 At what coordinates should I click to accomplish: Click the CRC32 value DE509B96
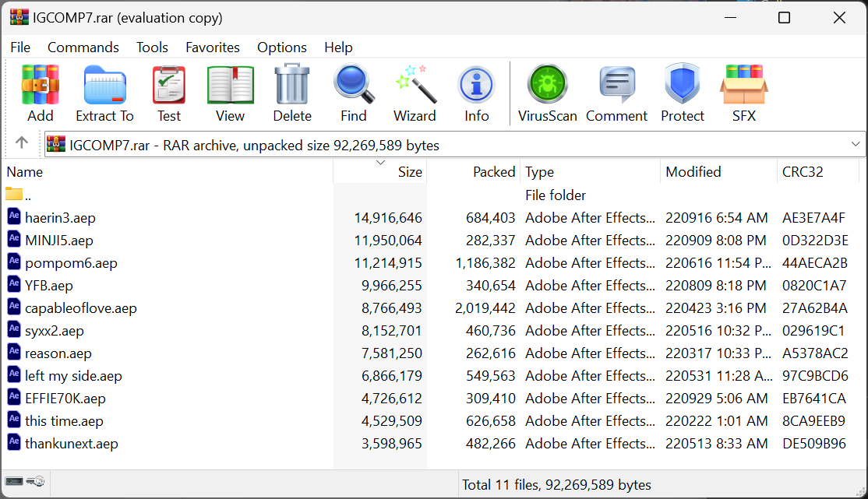[814, 444]
